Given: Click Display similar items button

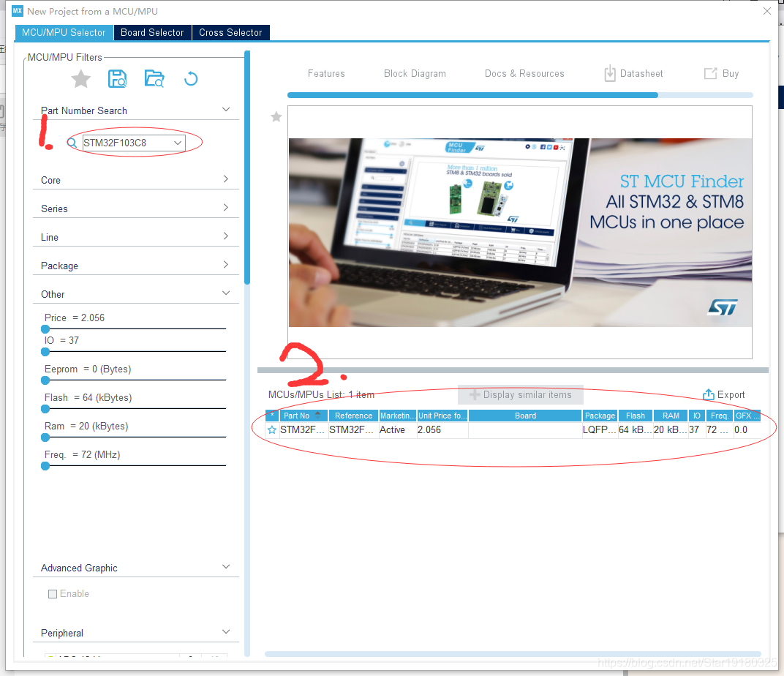Looking at the screenshot, I should [x=521, y=395].
